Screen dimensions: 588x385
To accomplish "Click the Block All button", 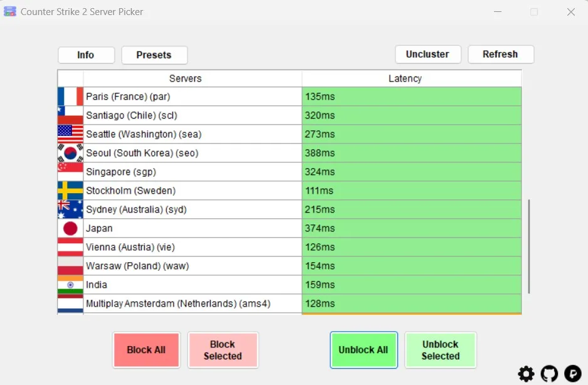I will coord(146,350).
